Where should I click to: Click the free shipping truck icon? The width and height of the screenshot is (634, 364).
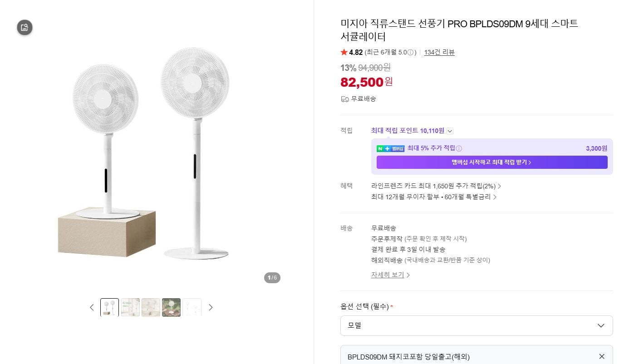pyautogui.click(x=345, y=99)
